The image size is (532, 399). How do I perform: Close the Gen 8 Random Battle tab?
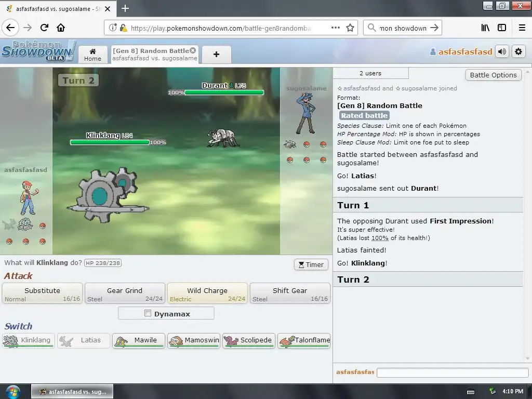tap(193, 50)
